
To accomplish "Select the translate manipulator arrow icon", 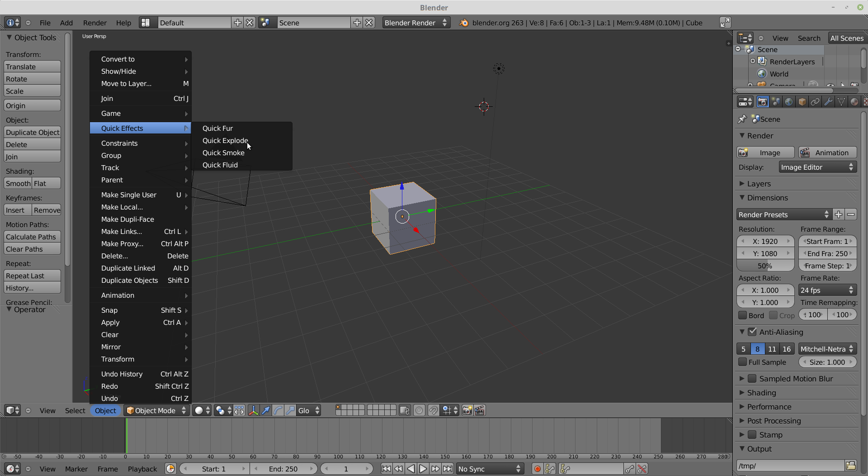I will 266,410.
